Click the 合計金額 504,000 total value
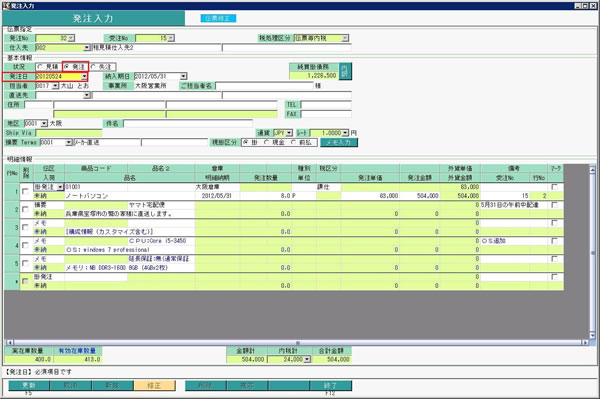The height and width of the screenshot is (399, 600). pyautogui.click(x=331, y=359)
